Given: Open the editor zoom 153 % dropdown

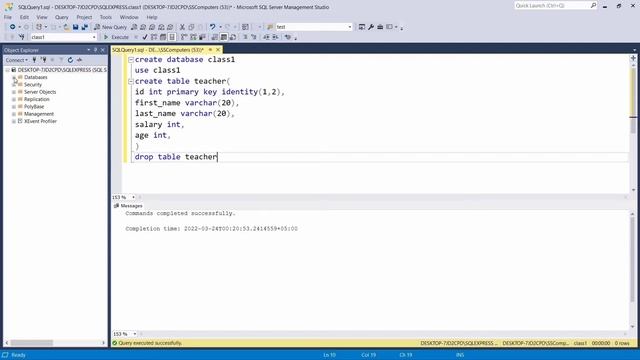Looking at the screenshot, I should click(x=133, y=197).
